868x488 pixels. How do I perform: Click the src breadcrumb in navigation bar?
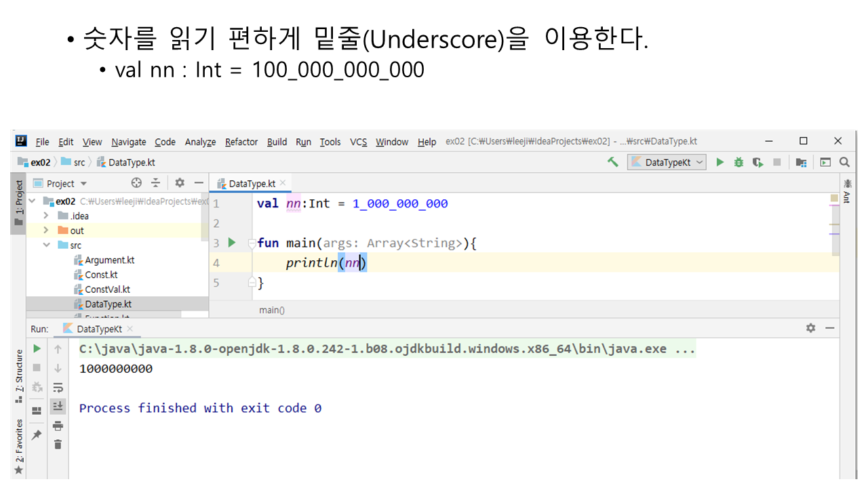[79, 163]
